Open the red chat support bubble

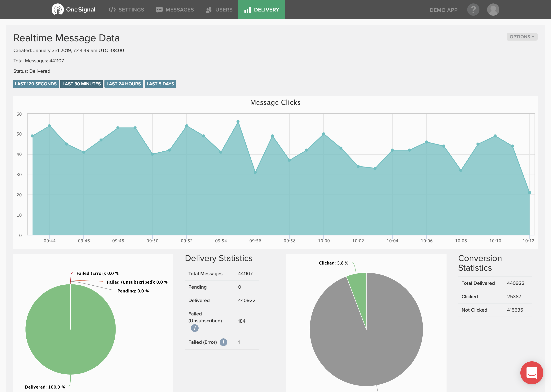point(532,373)
